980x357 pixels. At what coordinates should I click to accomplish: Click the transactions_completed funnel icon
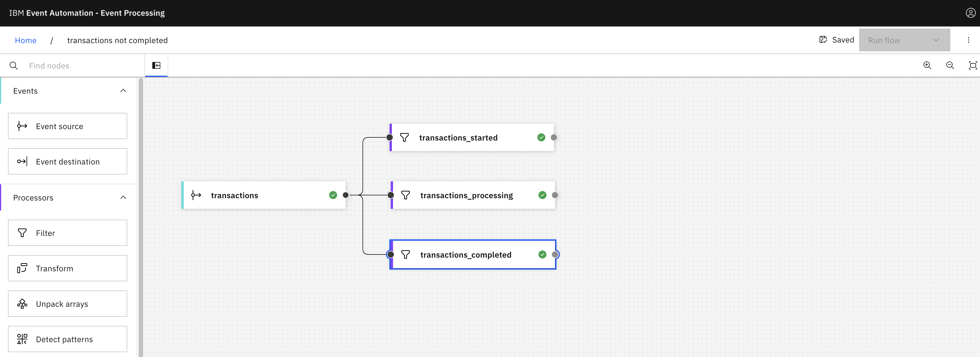pyautogui.click(x=406, y=254)
